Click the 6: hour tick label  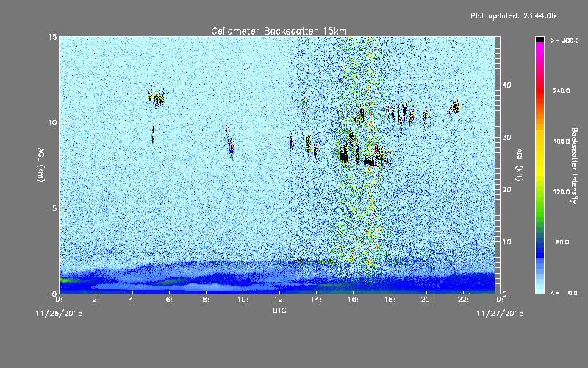click(x=170, y=300)
